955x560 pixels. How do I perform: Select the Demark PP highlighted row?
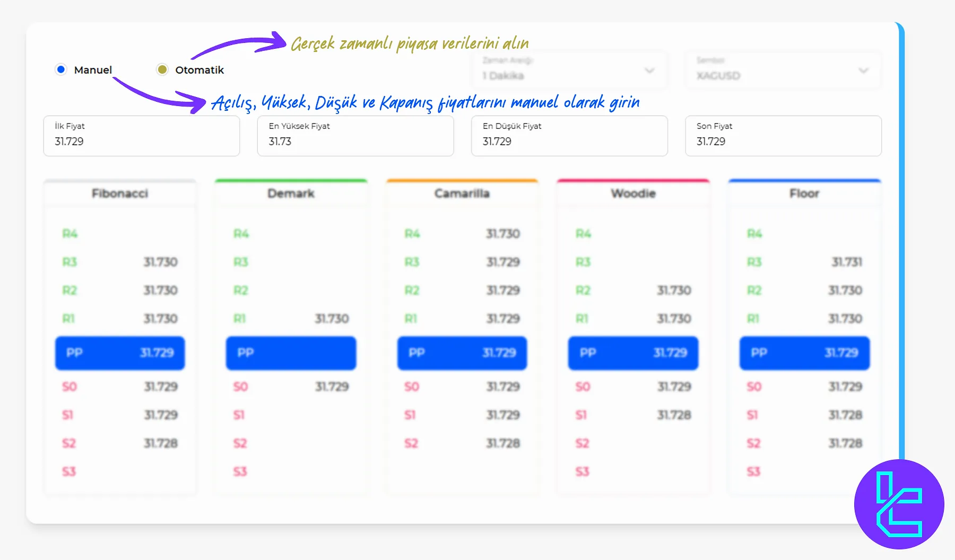pos(291,353)
